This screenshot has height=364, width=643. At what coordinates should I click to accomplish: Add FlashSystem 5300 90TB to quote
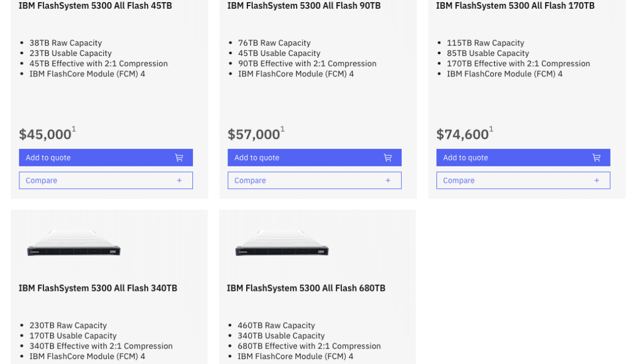pyautogui.click(x=314, y=158)
